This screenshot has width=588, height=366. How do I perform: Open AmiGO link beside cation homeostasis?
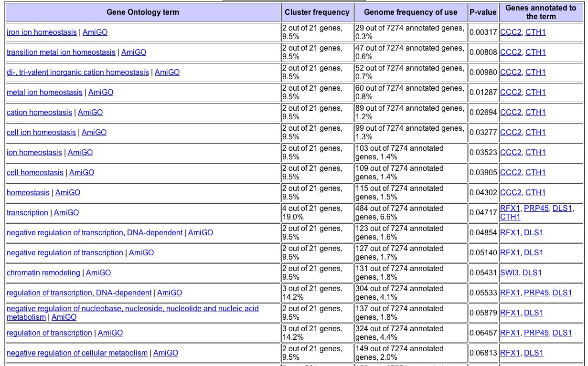click(x=90, y=113)
